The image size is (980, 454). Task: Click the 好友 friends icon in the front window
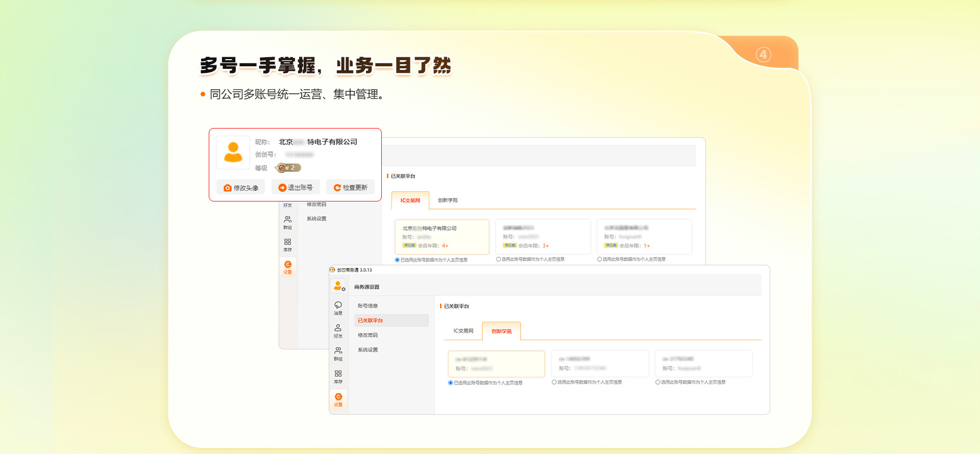click(338, 331)
